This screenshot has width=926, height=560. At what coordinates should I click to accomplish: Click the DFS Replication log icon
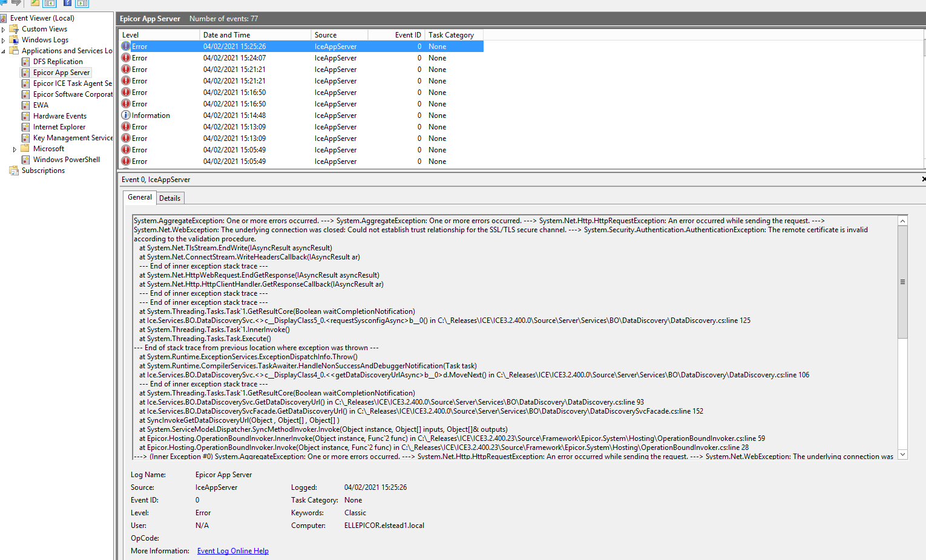tap(25, 62)
